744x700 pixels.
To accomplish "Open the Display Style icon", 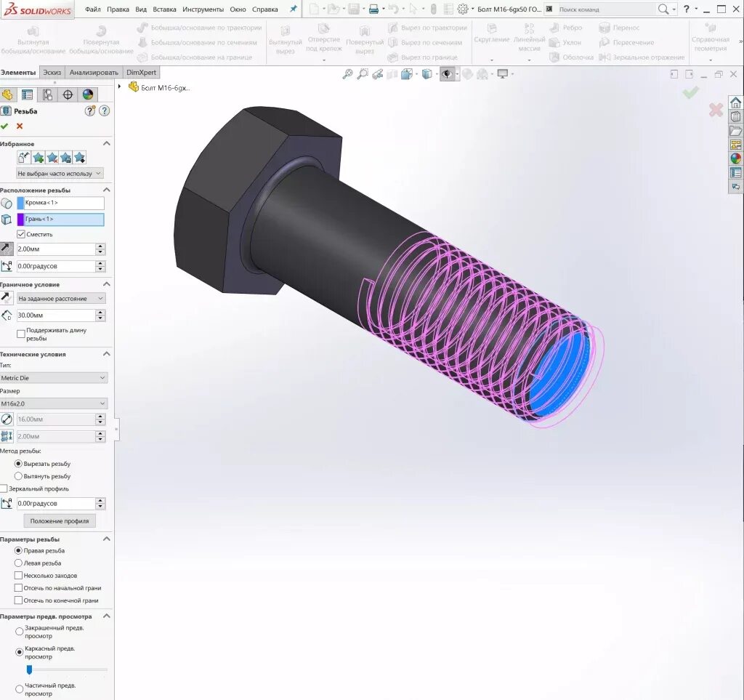I will pos(427,74).
